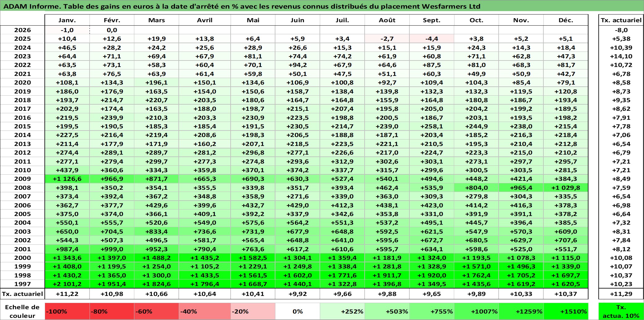The height and width of the screenshot is (320, 644).
Task: Click the Janv. column header
Action: (67, 20)
